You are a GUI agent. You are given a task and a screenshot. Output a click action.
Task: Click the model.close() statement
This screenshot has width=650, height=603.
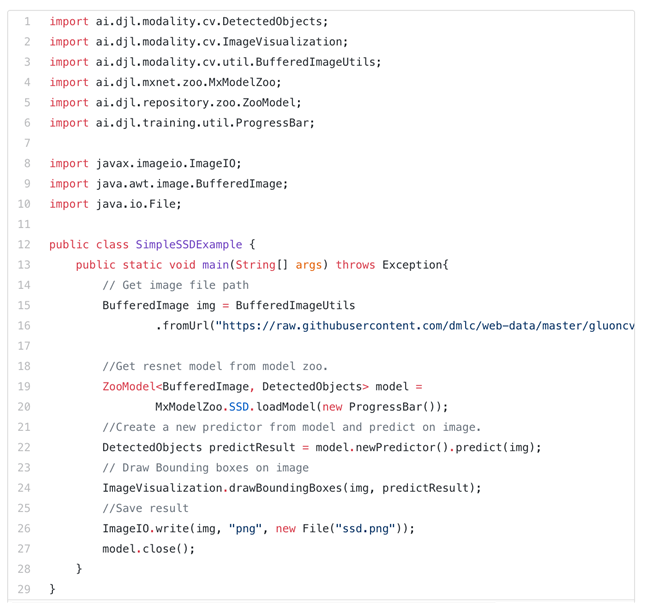point(148,549)
